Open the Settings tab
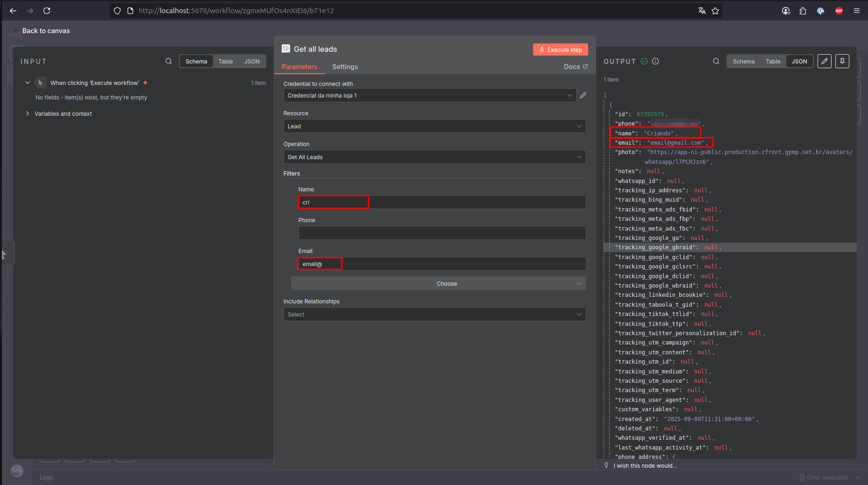The height and width of the screenshot is (485, 868). (x=345, y=67)
